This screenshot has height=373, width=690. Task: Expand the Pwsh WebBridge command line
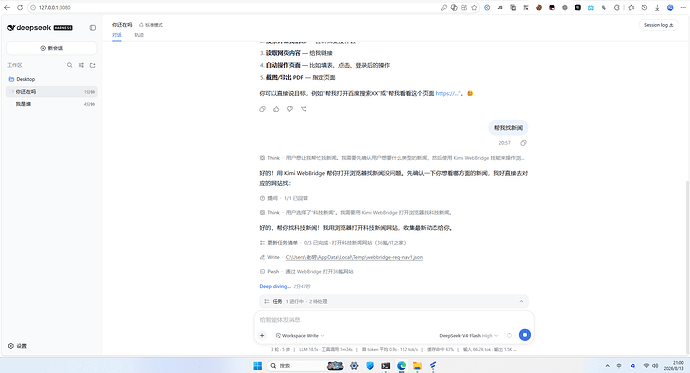(307, 272)
